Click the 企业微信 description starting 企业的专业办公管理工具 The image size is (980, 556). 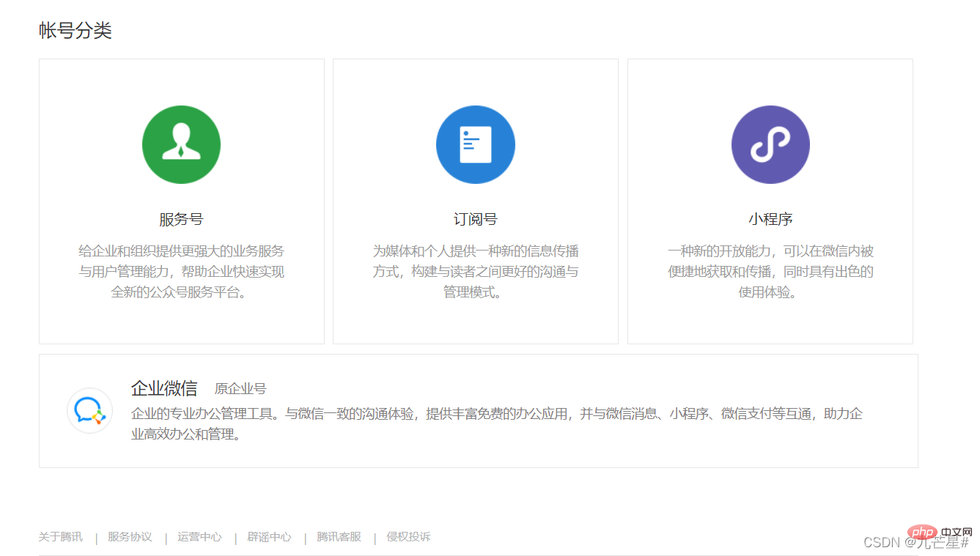497,424
